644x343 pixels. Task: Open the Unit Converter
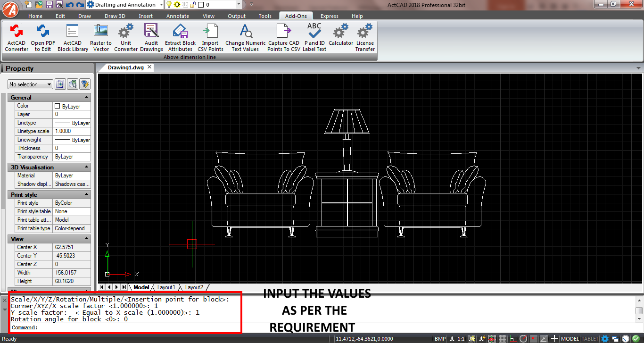[x=125, y=38]
